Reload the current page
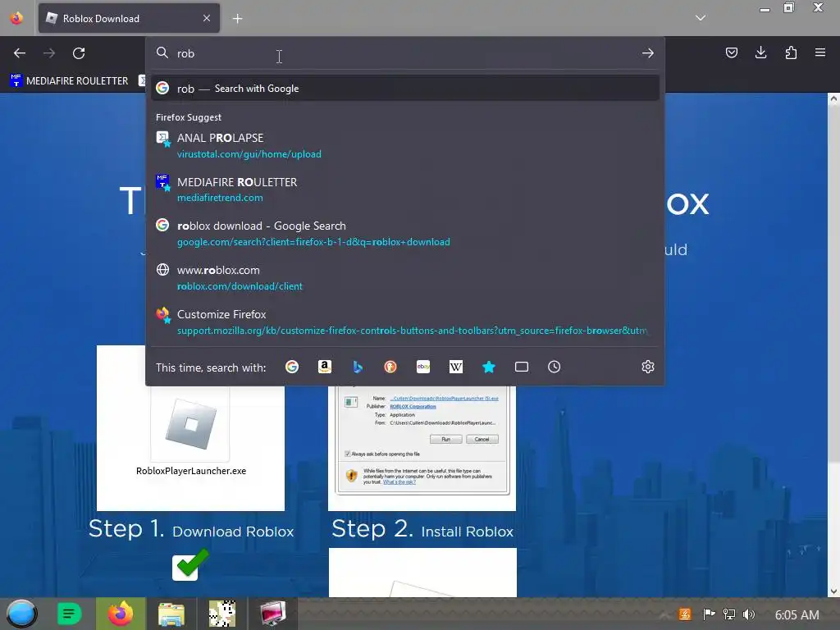 click(79, 53)
